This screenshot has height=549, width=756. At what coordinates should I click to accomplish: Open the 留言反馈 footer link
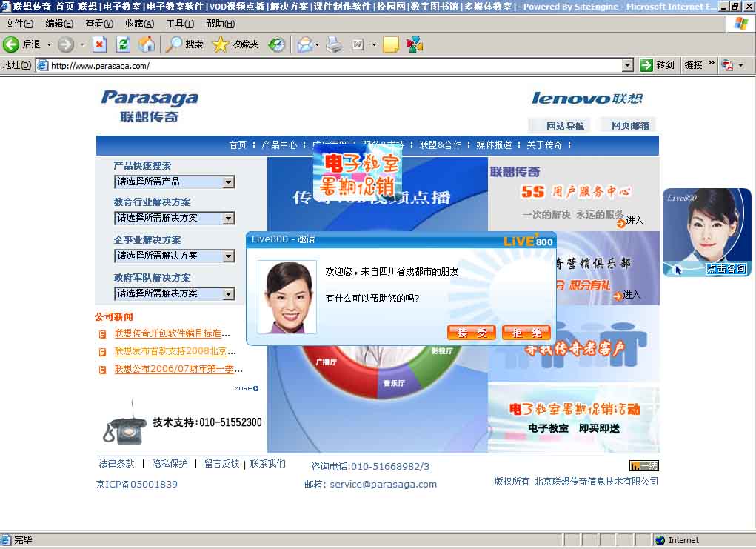222,464
